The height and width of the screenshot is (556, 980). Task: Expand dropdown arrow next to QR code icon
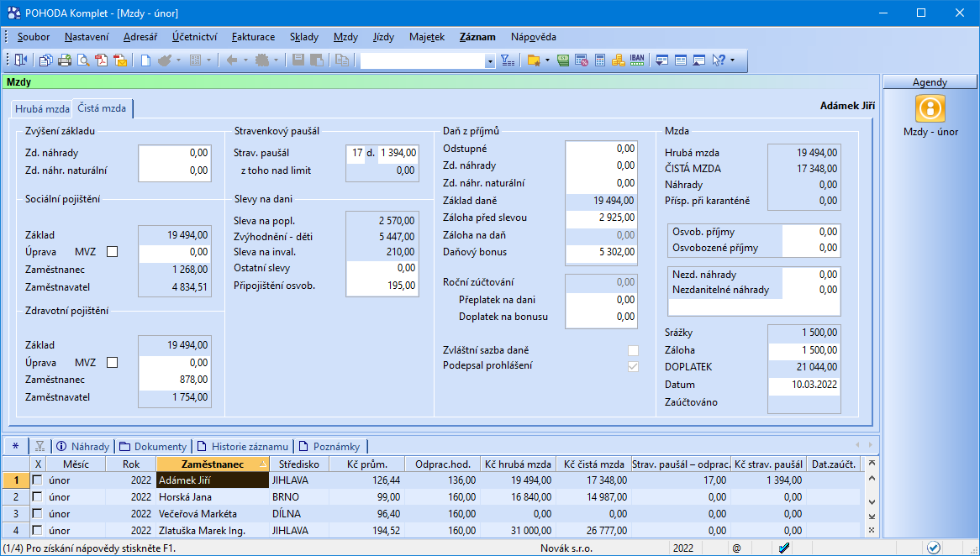(x=208, y=60)
